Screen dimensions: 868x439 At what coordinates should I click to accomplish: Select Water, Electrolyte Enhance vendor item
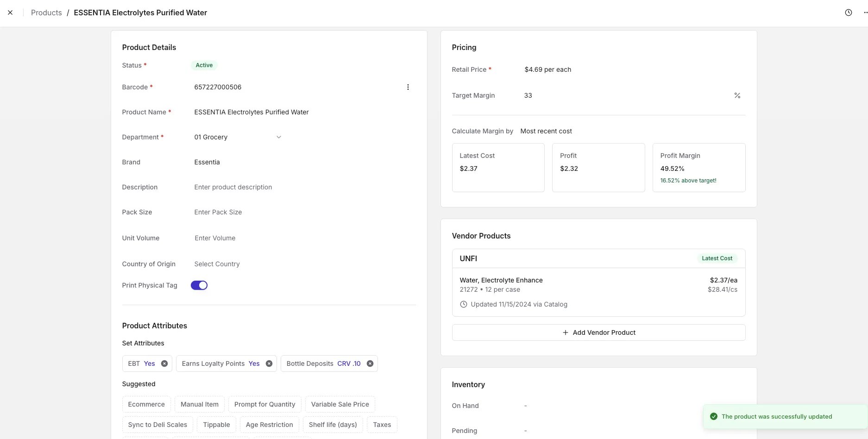click(501, 280)
